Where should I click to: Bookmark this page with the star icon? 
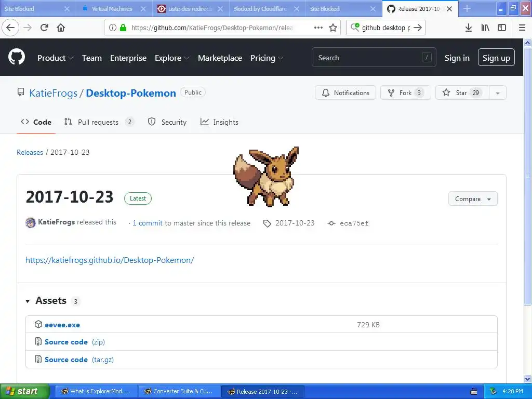pyautogui.click(x=333, y=28)
